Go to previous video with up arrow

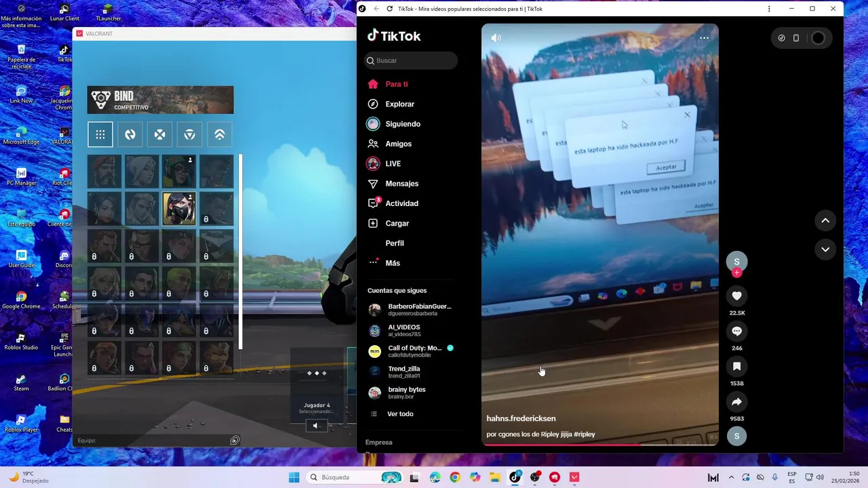[825, 220]
